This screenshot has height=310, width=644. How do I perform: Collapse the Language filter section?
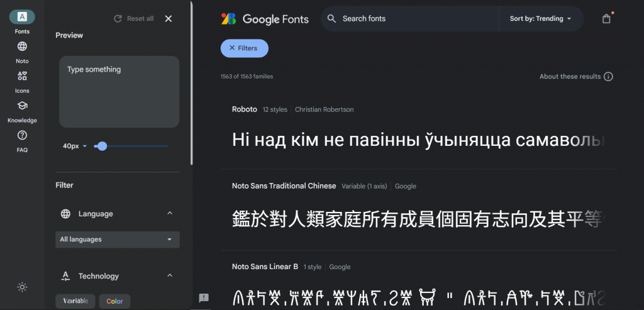[170, 214]
